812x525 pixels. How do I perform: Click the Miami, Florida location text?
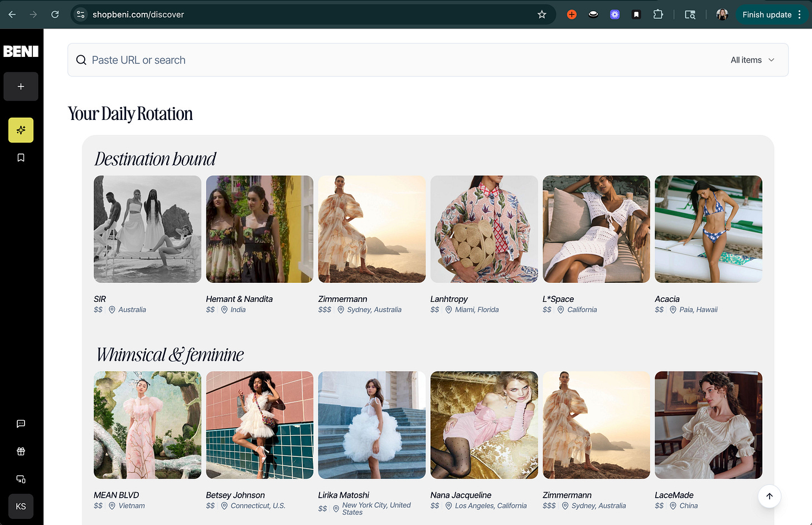[477, 310]
